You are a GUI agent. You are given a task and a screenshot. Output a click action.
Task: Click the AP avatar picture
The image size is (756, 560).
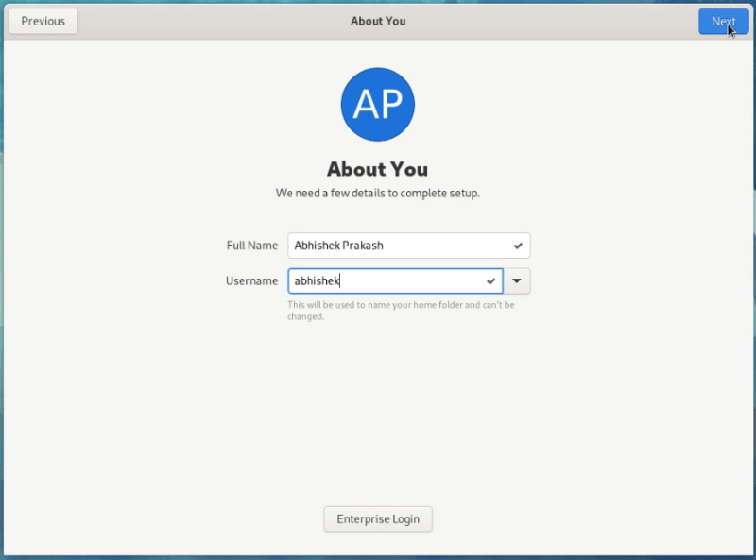point(378,105)
